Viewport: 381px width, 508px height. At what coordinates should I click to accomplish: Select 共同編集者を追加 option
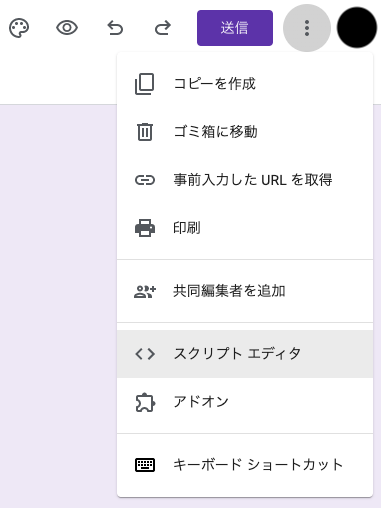(x=245, y=291)
